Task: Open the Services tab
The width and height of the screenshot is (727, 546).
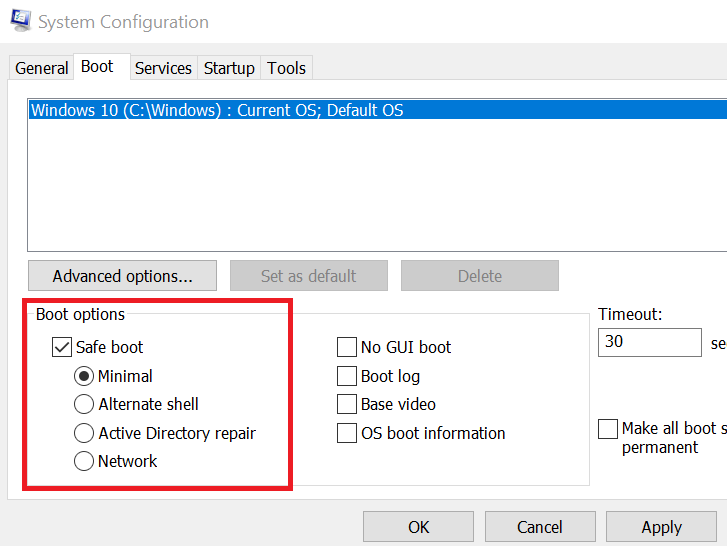Action: click(163, 68)
